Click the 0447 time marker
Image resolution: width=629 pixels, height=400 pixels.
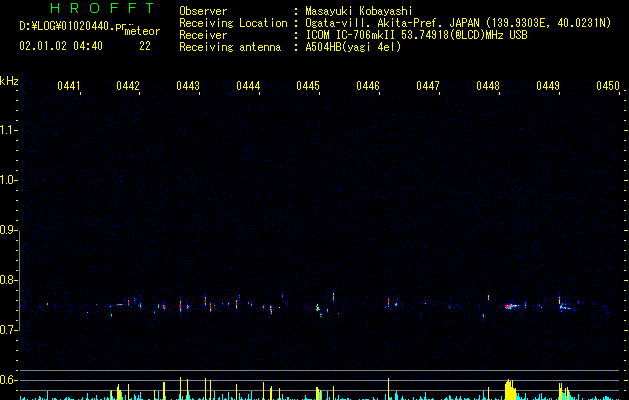[x=428, y=85]
